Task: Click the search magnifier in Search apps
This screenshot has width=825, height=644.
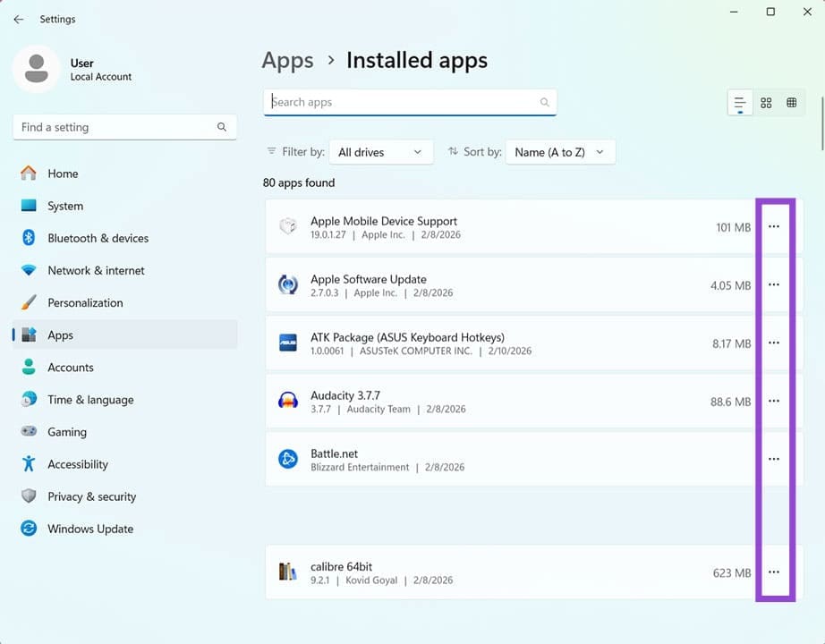Action: click(x=544, y=102)
